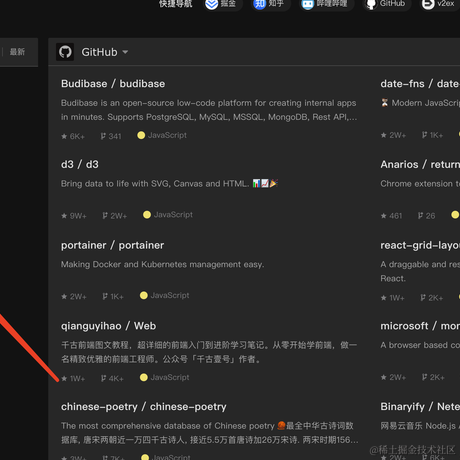This screenshot has height=460, width=460.
Task: Click the yellow JavaScript dot on d3
Action: tap(147, 215)
